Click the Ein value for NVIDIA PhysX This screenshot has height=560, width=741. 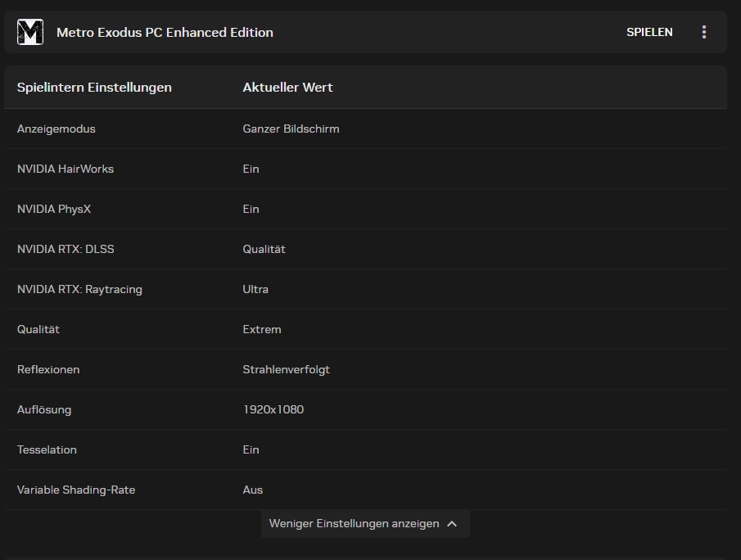point(251,210)
